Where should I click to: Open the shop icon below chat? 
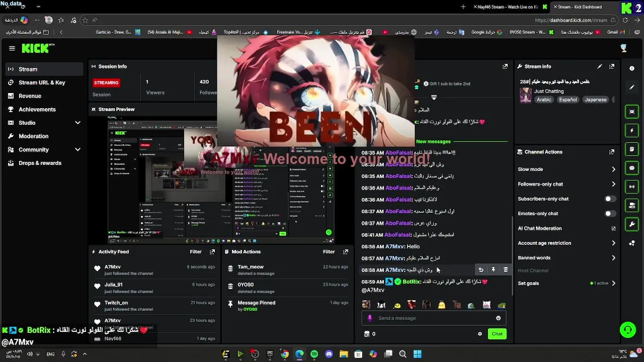coord(367,334)
